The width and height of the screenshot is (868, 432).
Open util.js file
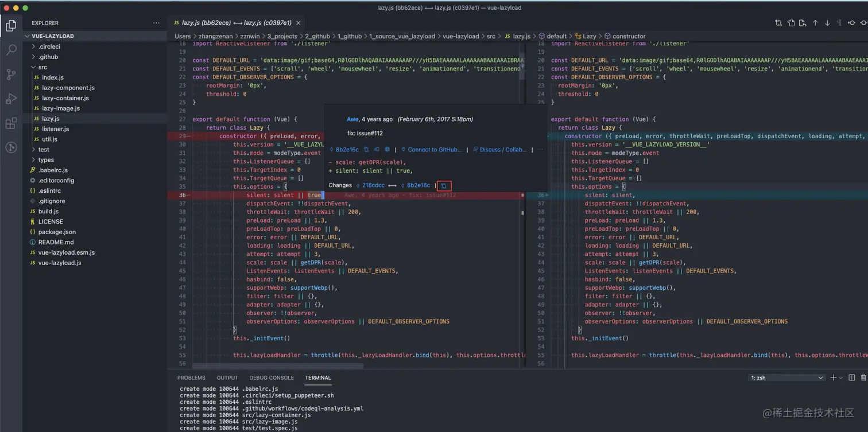(x=95, y=139)
